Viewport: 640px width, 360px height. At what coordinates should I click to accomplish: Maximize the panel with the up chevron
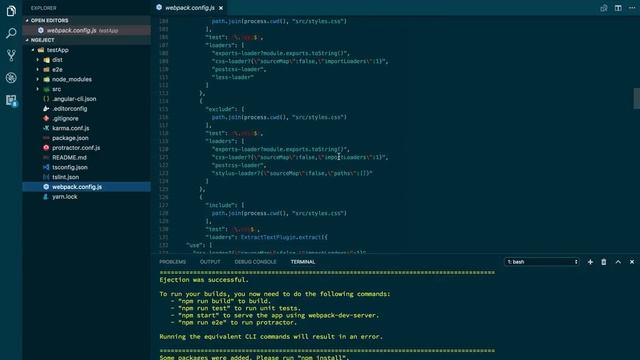[x=618, y=262]
